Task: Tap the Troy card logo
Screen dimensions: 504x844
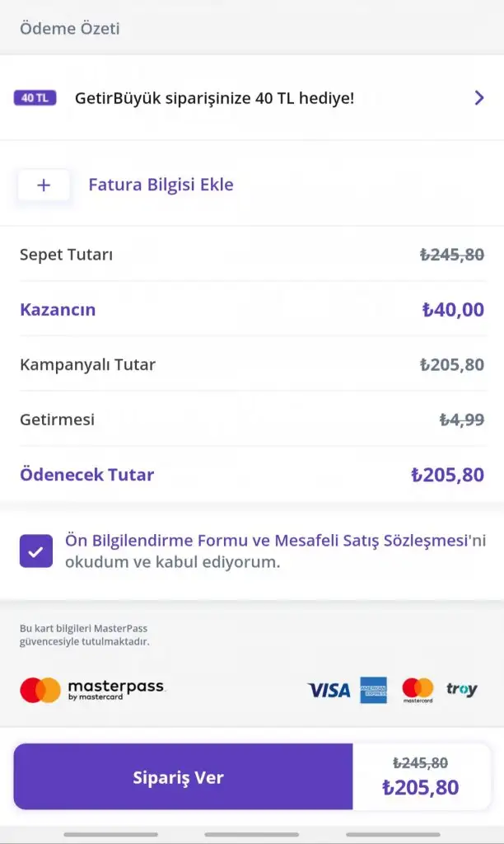Action: point(461,690)
